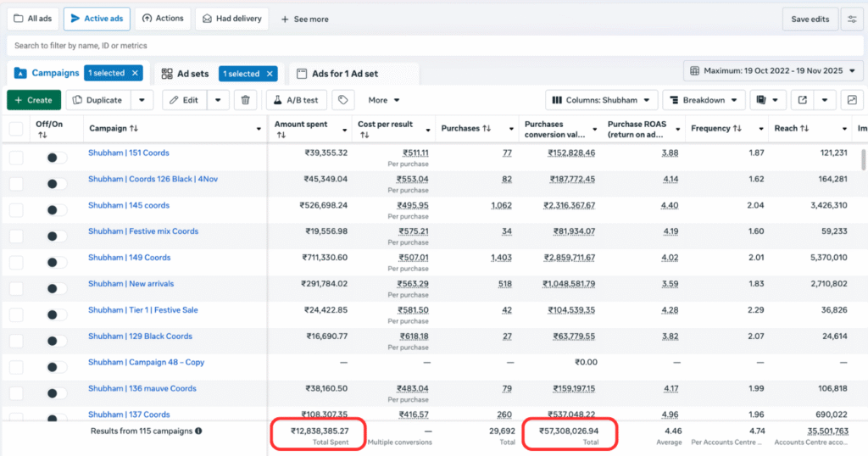This screenshot has width=868, height=456.
Task: Switch to the Ad sets tab
Action: (186, 74)
